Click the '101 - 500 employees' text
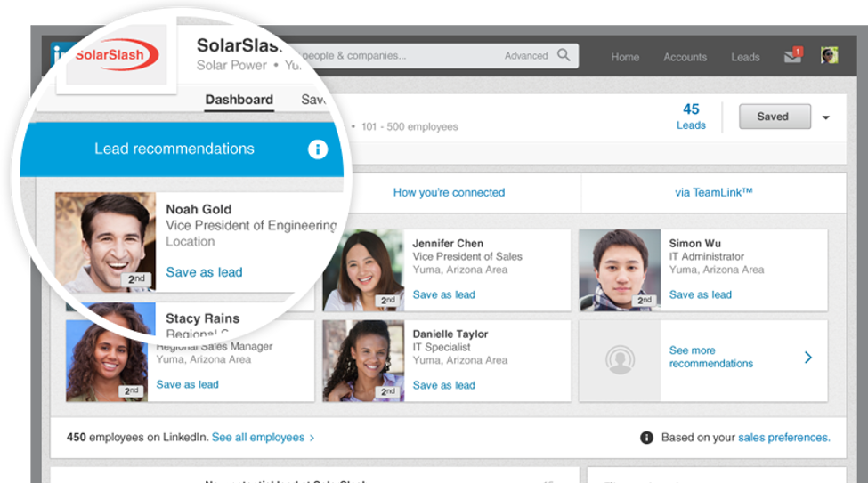The width and height of the screenshot is (868, 483). 410,126
